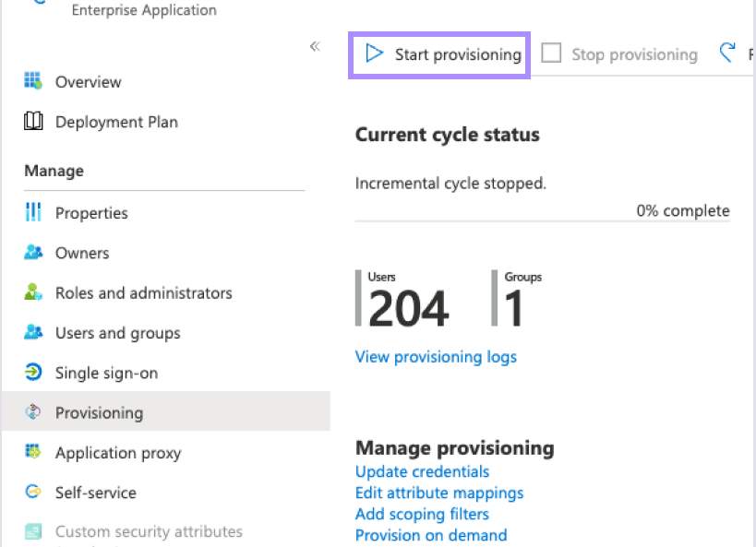Select Stop provisioning from the toolbar
This screenshot has width=756, height=547.
click(x=619, y=54)
